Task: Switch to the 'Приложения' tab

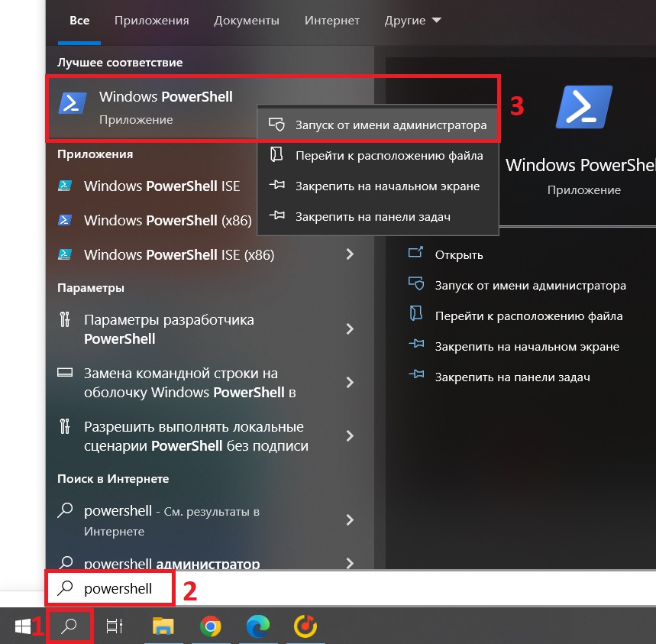Action: pyautogui.click(x=151, y=20)
